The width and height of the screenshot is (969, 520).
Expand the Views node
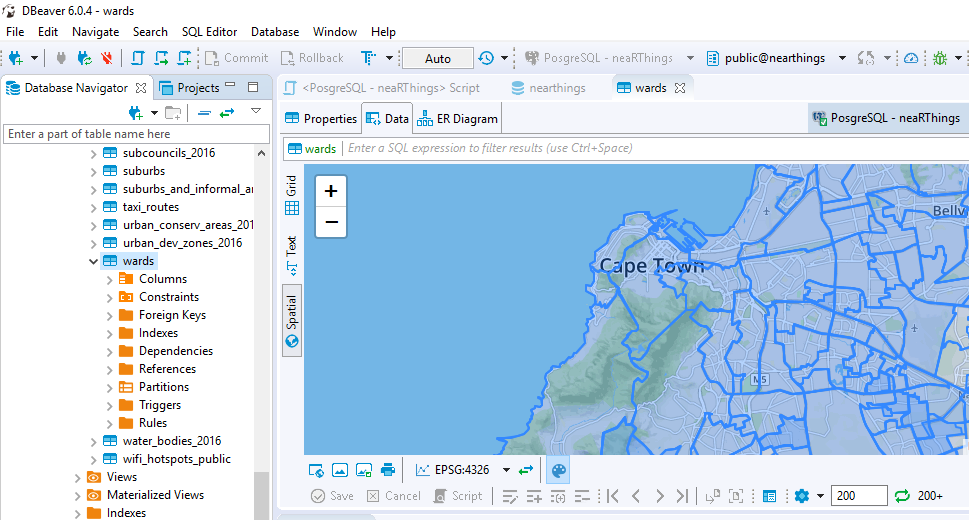(77, 477)
